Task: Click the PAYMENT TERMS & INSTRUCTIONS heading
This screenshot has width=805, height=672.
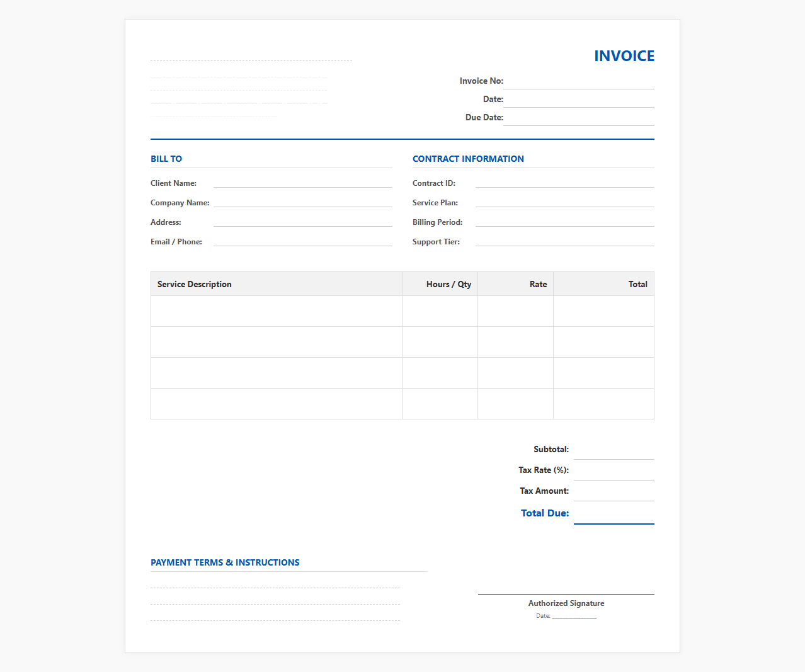Action: pyautogui.click(x=225, y=562)
